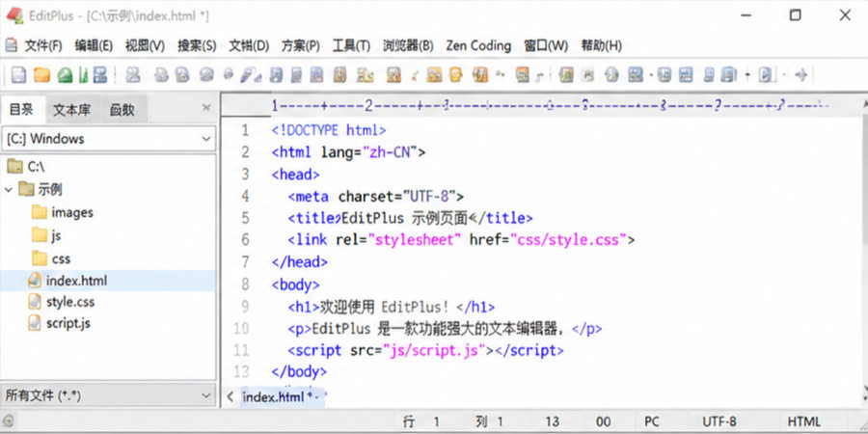Select script.js in the file list
Screen dimensions: 868x434
coord(59,323)
